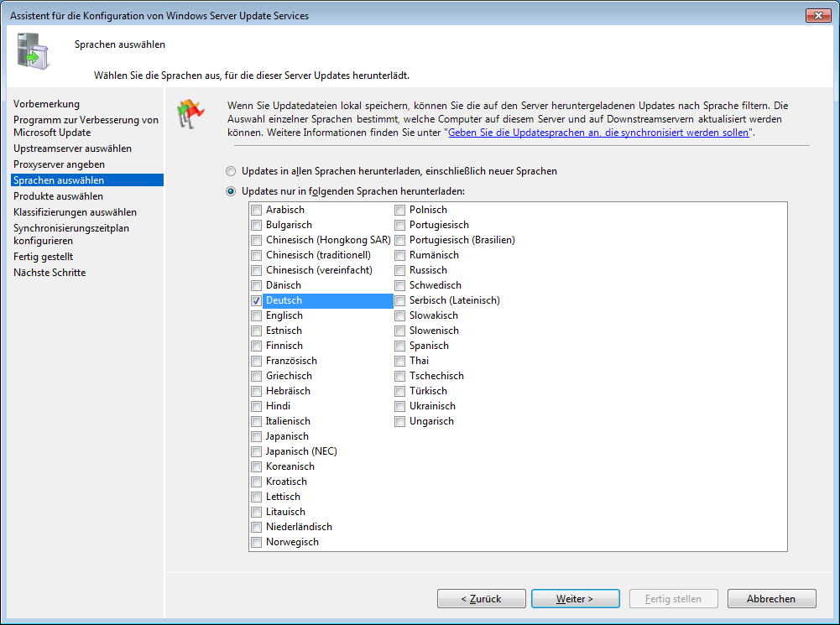
Task: Enable Portugiesisch (Brasilien) checkbox
Action: [x=399, y=240]
